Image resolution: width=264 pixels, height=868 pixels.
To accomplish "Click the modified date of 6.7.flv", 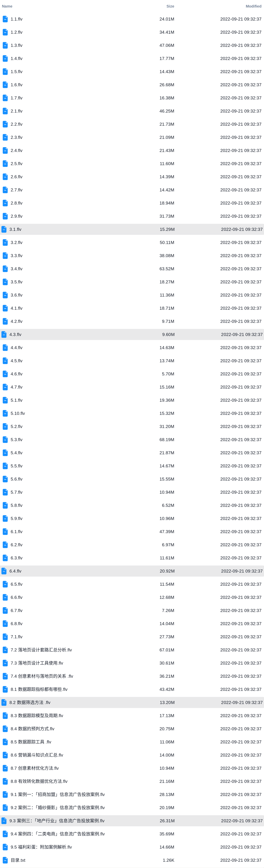I will (241, 611).
